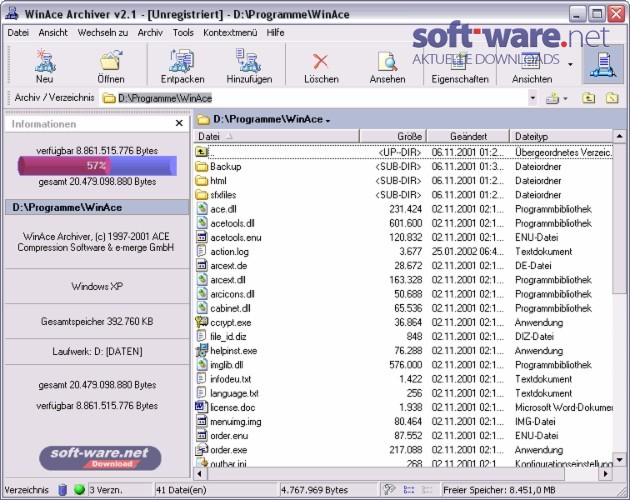Click the D:\Programme\WinAce info panel heading

pyautogui.click(x=96, y=207)
